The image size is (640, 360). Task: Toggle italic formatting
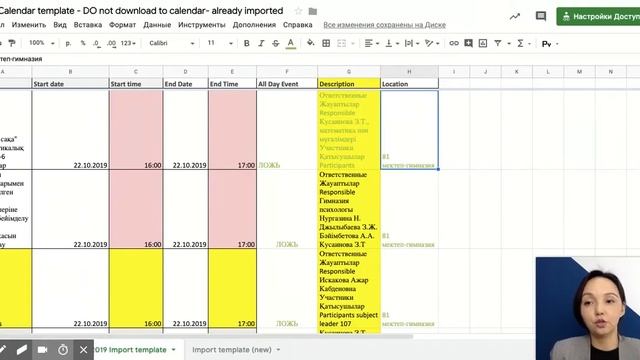(x=261, y=43)
